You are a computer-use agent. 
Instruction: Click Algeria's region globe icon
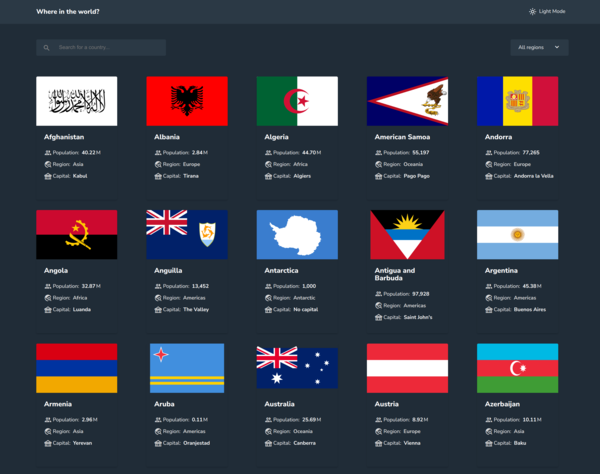click(268, 165)
